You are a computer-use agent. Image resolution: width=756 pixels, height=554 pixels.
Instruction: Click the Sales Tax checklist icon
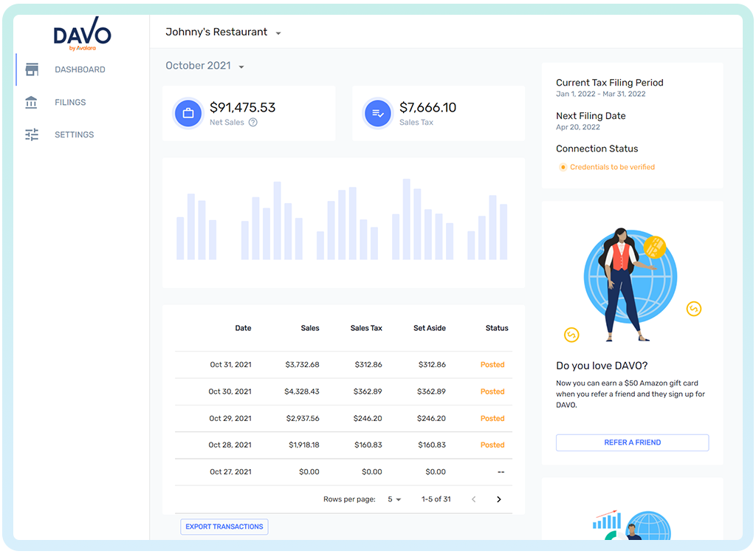[377, 113]
